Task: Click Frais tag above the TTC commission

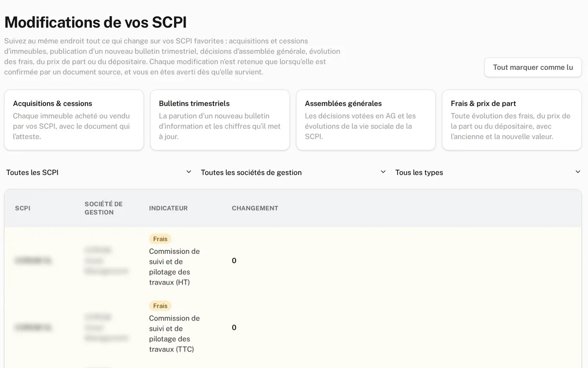Action: coord(160,306)
